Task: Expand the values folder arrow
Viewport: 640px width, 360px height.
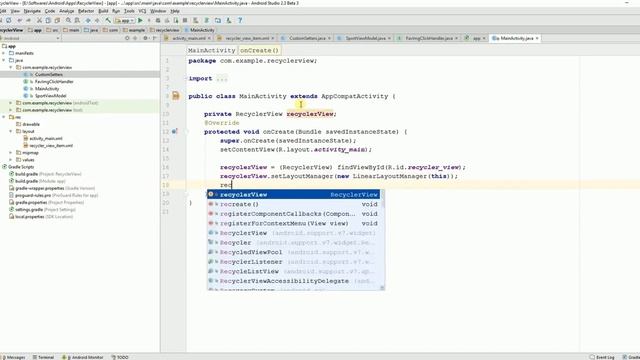Action: [x=11, y=160]
